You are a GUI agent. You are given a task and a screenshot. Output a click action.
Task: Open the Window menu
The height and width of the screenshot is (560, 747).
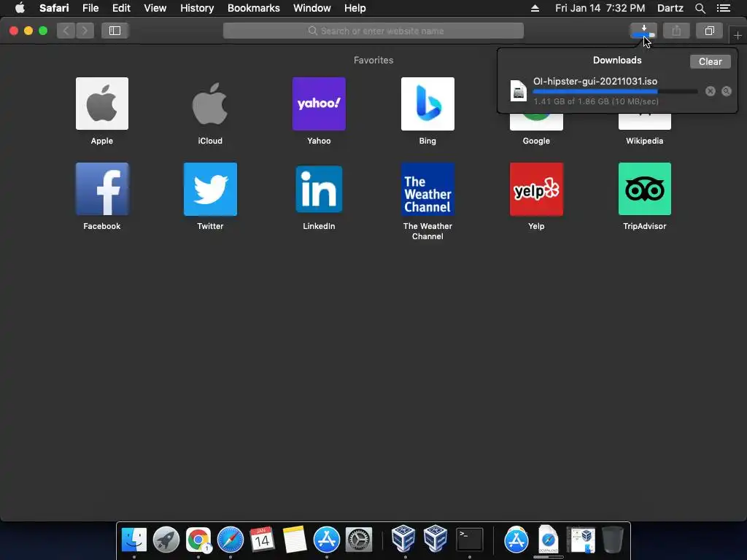point(312,8)
